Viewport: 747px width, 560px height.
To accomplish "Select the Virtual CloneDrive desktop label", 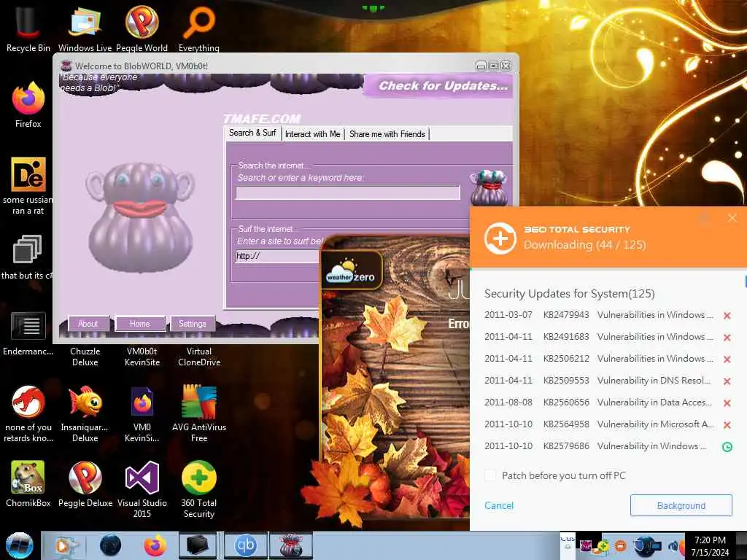I will (x=198, y=357).
